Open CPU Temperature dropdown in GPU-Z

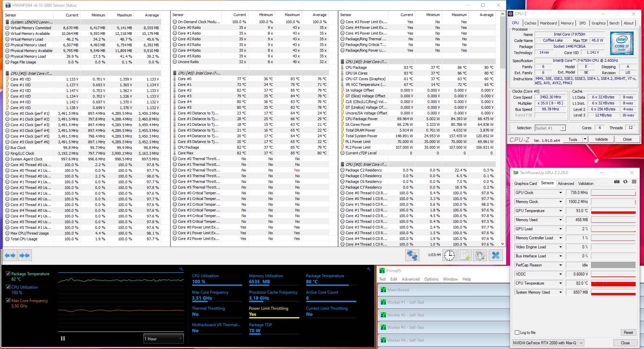tap(560, 283)
